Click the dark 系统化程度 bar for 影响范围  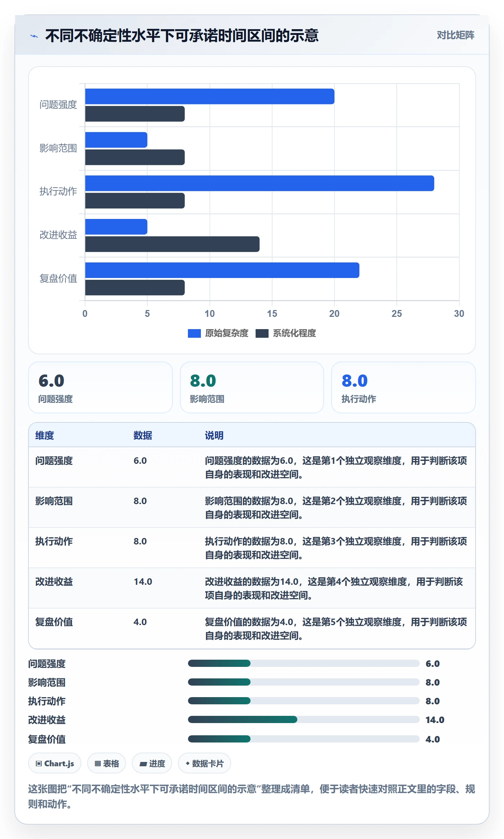[x=135, y=157]
